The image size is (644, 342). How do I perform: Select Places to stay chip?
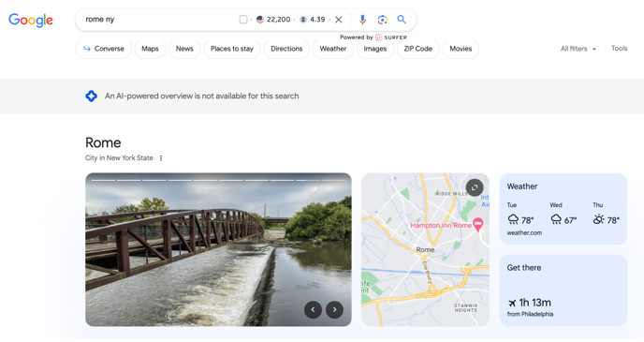pos(232,49)
